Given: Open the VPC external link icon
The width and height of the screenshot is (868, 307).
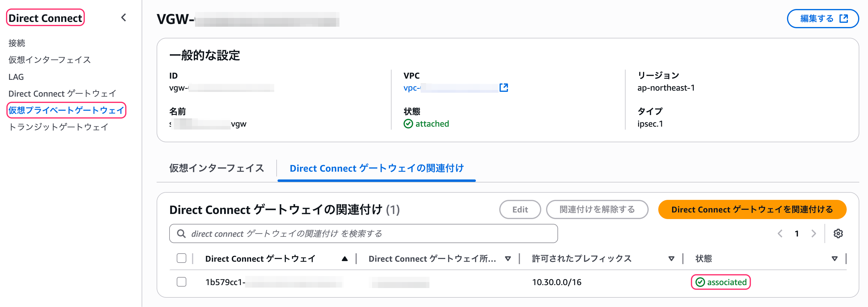Looking at the screenshot, I should tap(503, 88).
